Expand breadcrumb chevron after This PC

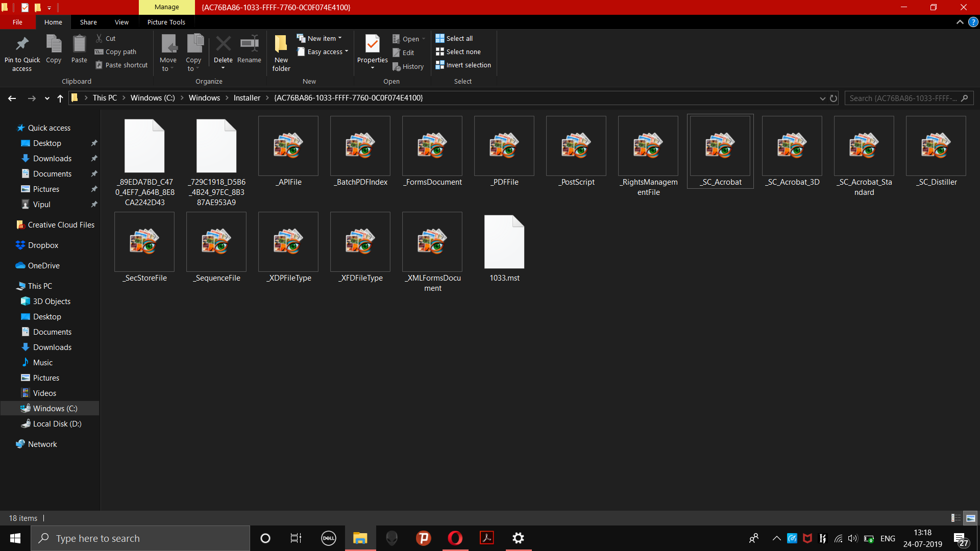tap(124, 98)
